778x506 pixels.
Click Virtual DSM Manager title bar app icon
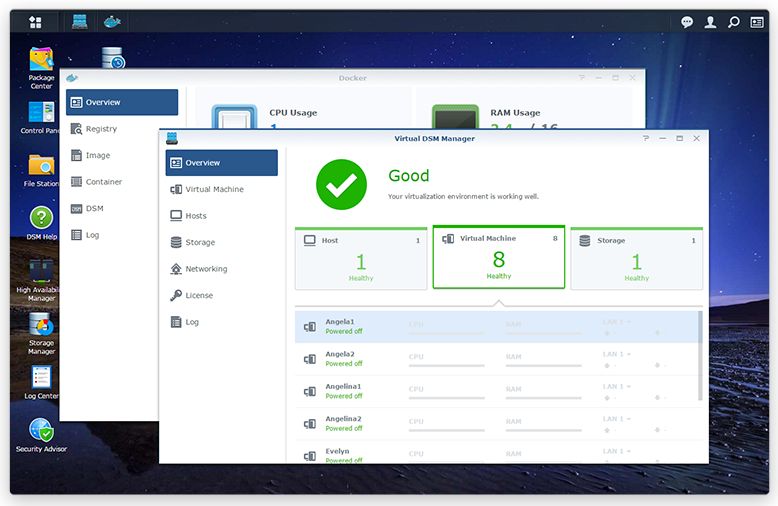(x=172, y=138)
